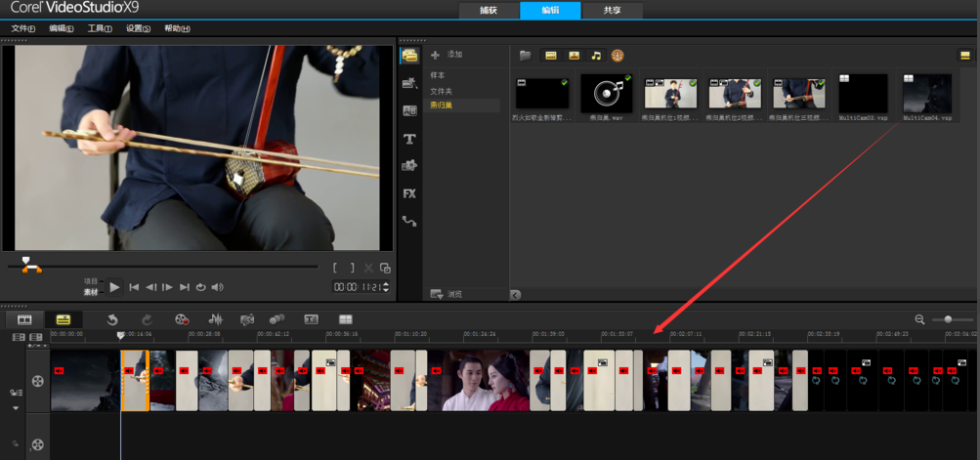980x460 pixels.
Task: Expand the 浏览 browse dropdown
Action: point(447,294)
